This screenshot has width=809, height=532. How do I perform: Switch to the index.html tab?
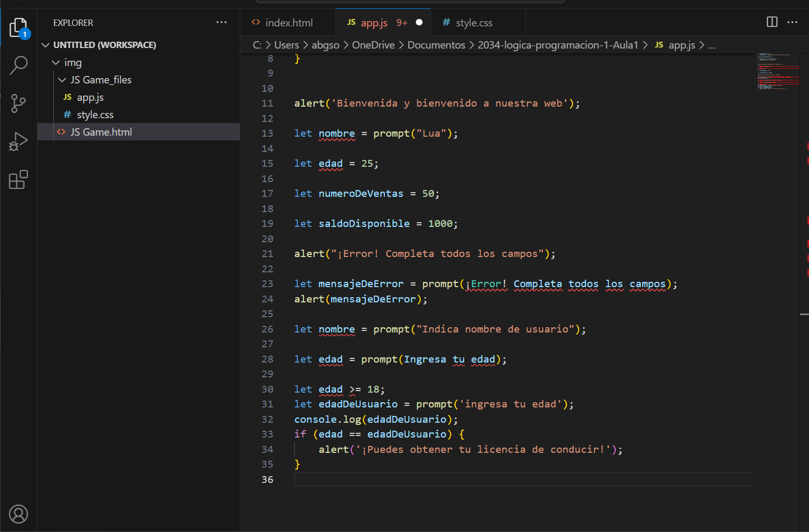point(288,23)
